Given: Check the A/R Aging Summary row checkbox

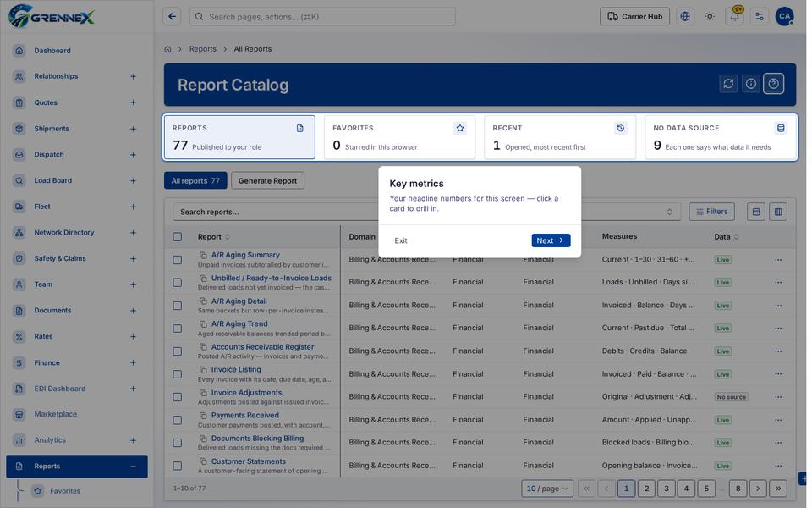Looking at the screenshot, I should coord(177,260).
